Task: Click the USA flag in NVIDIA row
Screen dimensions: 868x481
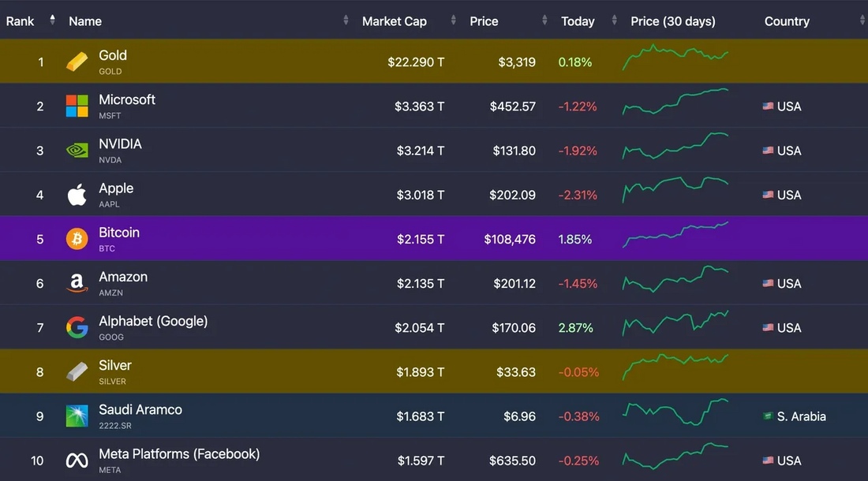Action: pyautogui.click(x=768, y=151)
